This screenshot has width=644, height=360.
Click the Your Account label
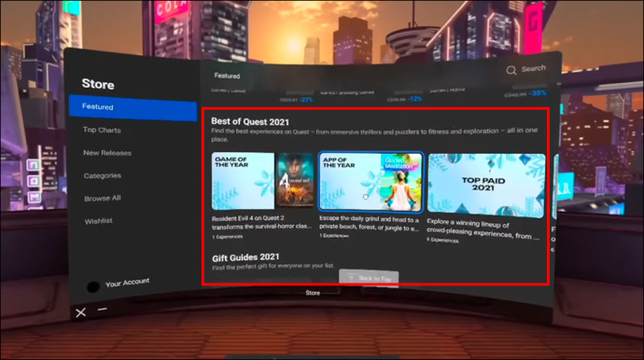tap(127, 283)
